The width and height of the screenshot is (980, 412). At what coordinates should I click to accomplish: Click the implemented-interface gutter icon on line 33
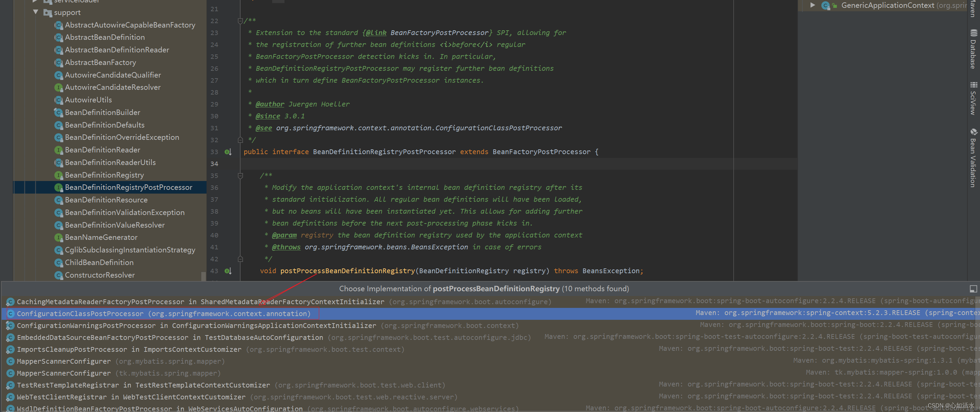click(228, 152)
